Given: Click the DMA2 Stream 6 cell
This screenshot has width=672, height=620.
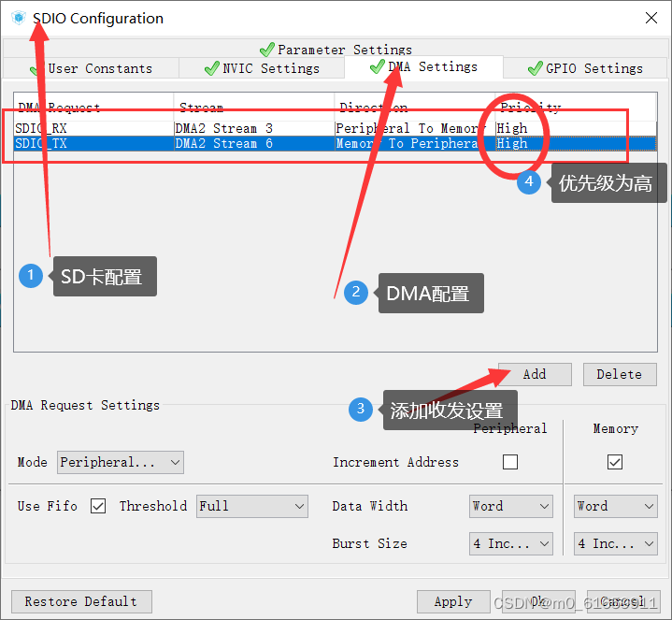Looking at the screenshot, I should (253, 143).
